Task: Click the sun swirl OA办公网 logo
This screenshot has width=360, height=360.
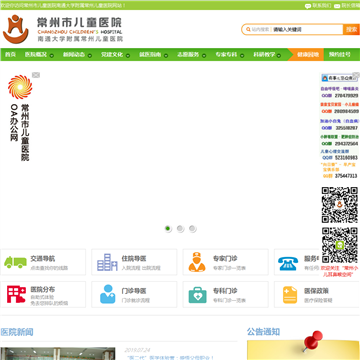Action: pos(20,87)
